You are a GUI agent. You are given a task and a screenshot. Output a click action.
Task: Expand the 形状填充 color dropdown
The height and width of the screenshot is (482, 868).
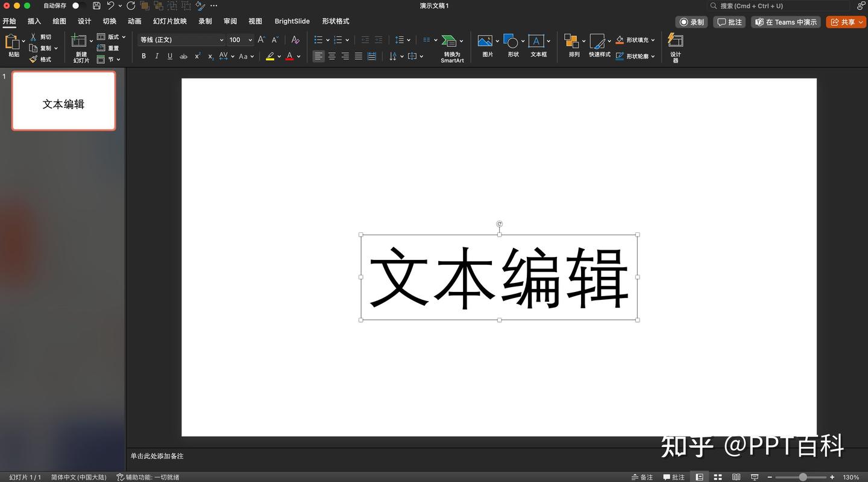click(652, 40)
